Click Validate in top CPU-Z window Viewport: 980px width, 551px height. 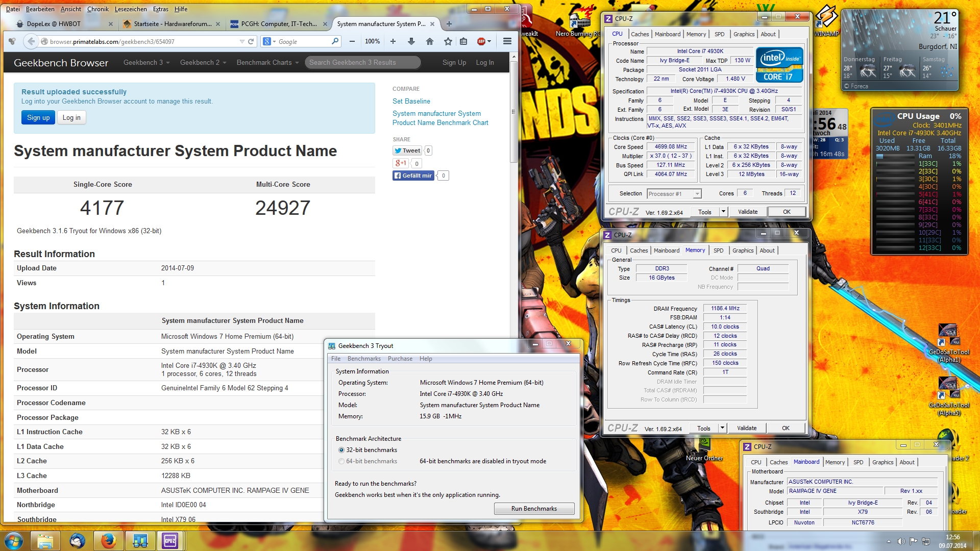(x=748, y=212)
